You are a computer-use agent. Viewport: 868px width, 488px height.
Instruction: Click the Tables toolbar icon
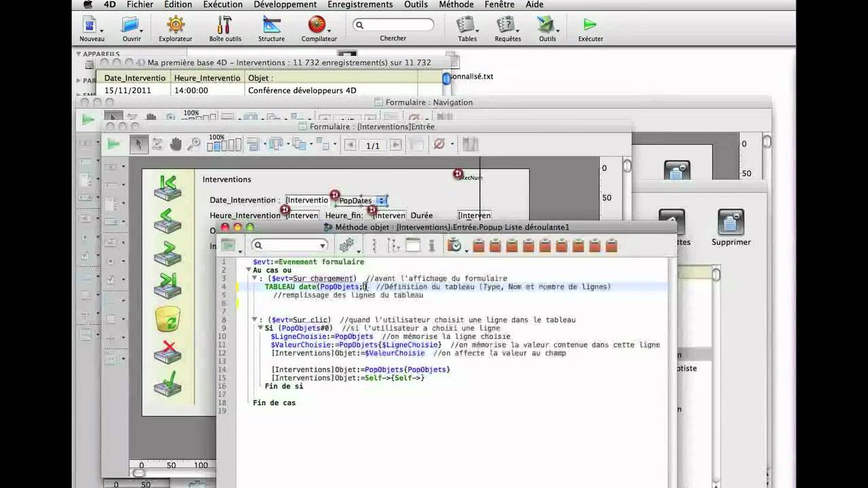coord(465,24)
